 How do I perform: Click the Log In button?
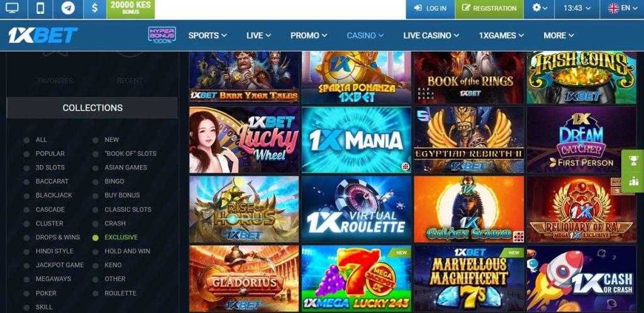[x=430, y=8]
